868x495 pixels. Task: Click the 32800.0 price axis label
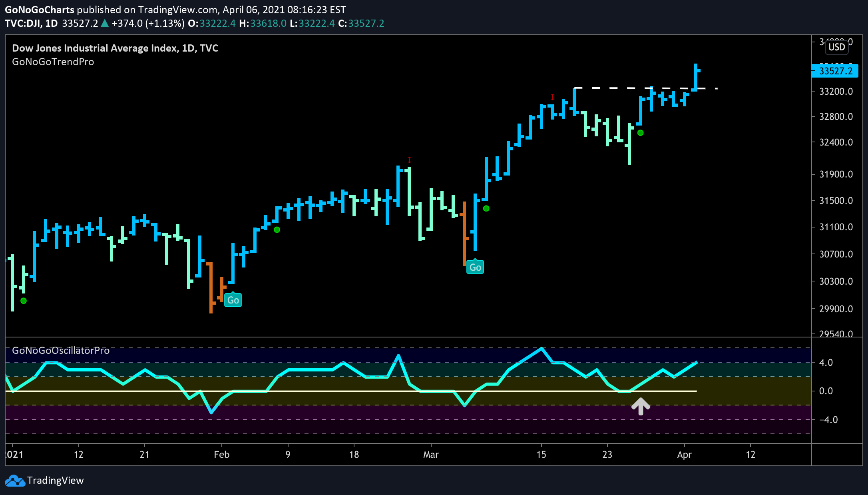(x=836, y=117)
